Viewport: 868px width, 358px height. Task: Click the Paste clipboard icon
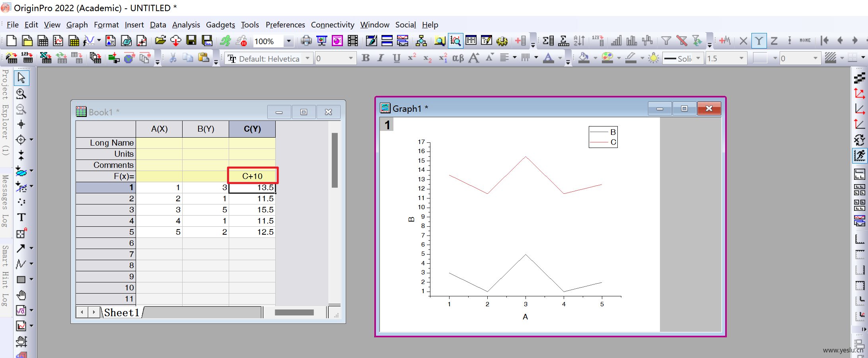point(204,58)
